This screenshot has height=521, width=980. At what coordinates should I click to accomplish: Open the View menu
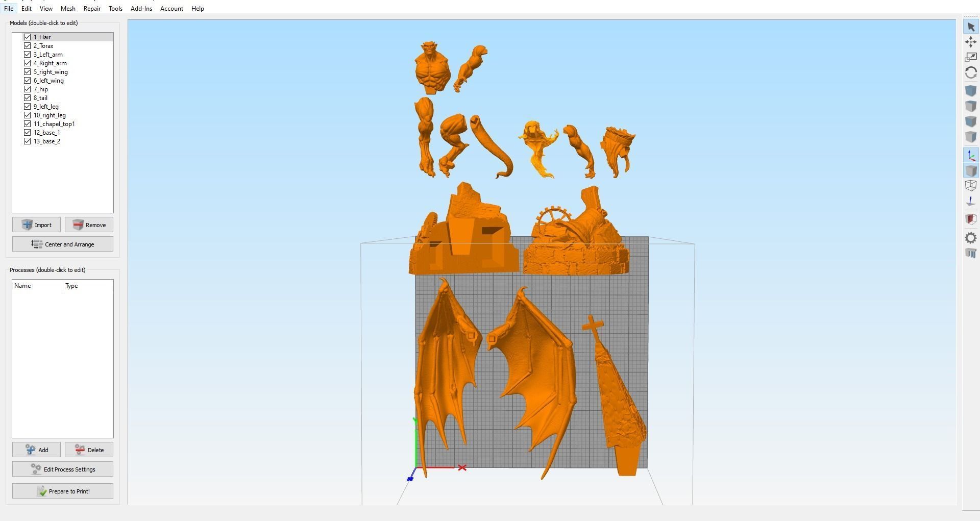point(46,9)
